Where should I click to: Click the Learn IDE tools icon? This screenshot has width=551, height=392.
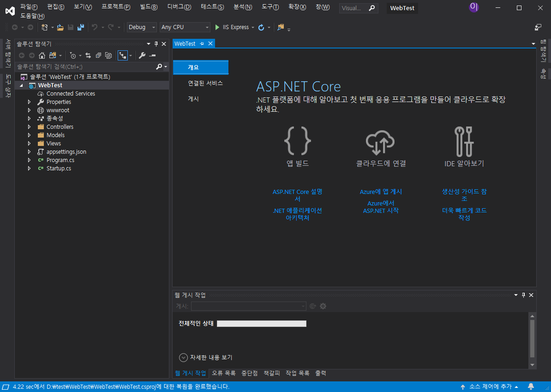tap(464, 141)
